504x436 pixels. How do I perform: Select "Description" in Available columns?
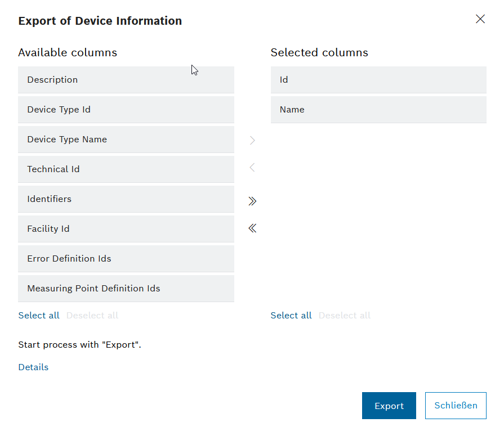click(x=126, y=79)
